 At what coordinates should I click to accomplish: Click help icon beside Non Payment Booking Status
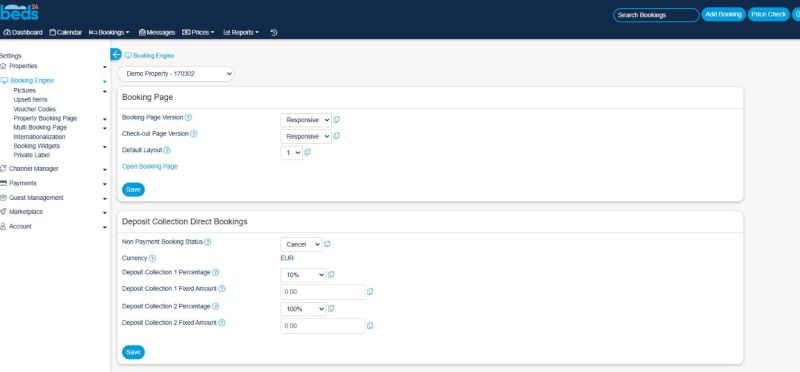[208, 242]
